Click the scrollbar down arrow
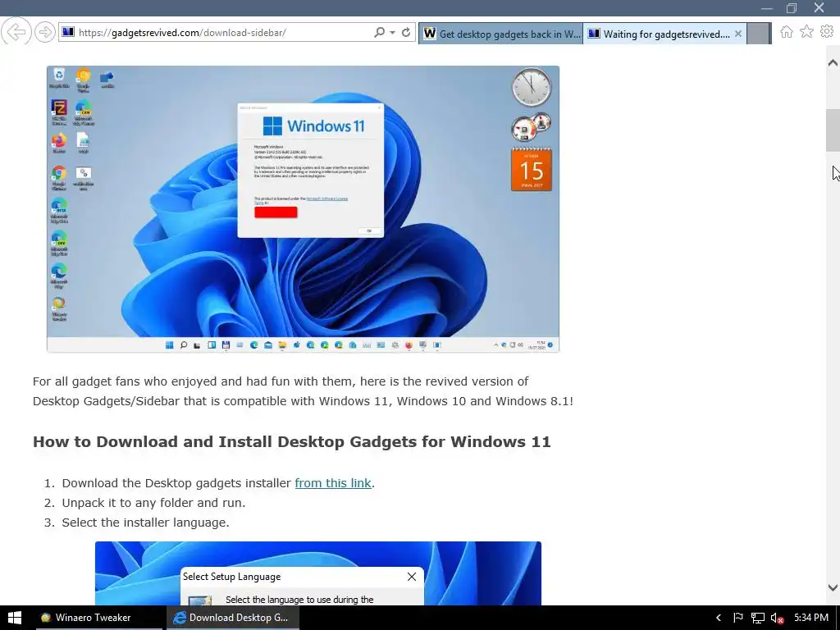 pyautogui.click(x=833, y=587)
